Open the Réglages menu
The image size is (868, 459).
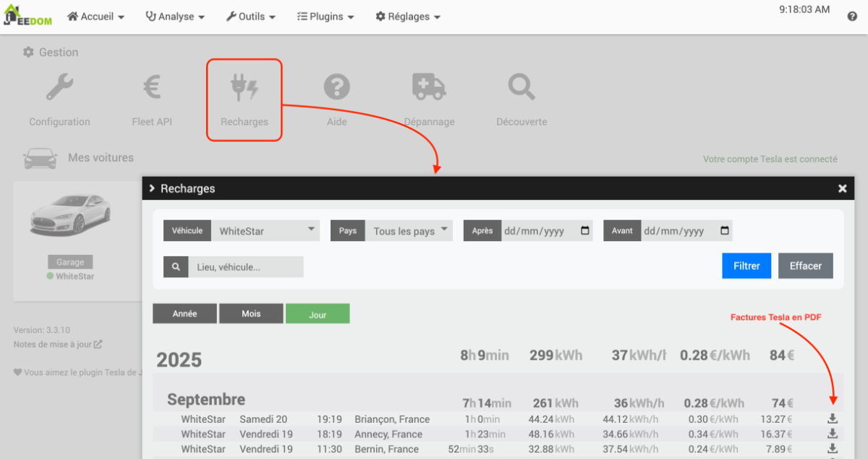pyautogui.click(x=408, y=17)
